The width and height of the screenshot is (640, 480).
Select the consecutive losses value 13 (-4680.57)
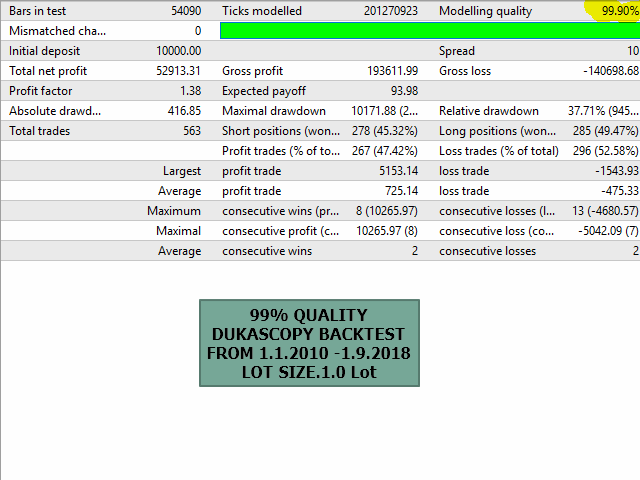coord(605,211)
